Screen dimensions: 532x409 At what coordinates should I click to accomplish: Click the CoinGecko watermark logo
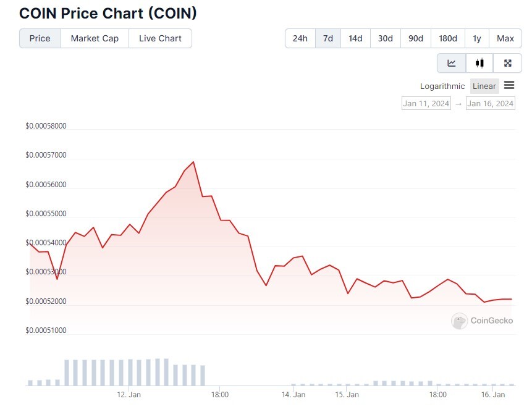click(x=482, y=321)
